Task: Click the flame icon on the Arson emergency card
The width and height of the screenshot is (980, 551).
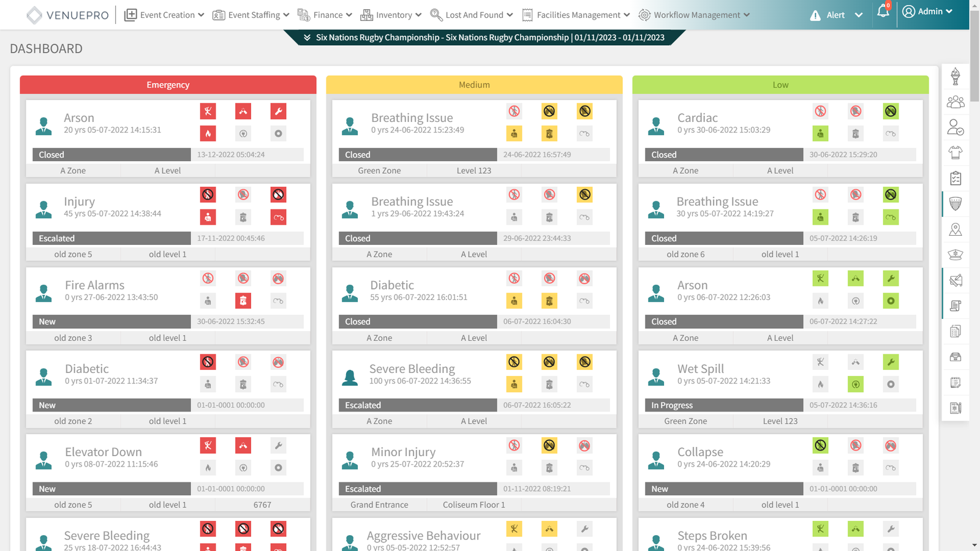Action: [x=208, y=133]
